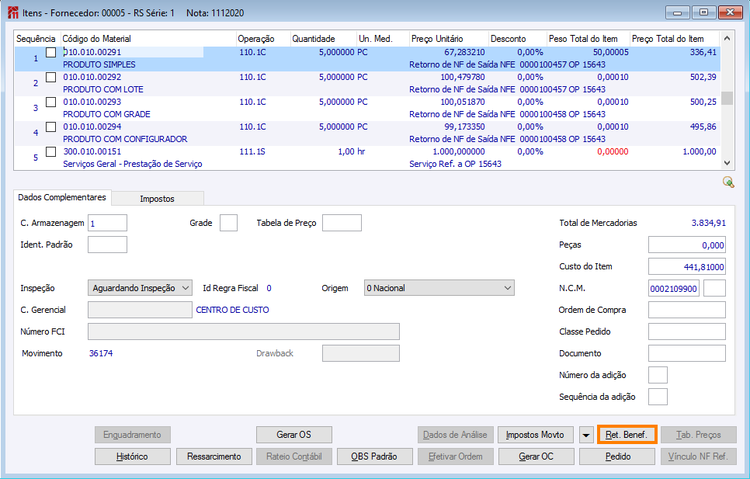Select the checkbox for item 300.010.00151
This screenshot has height=479, width=750.
pos(51,152)
